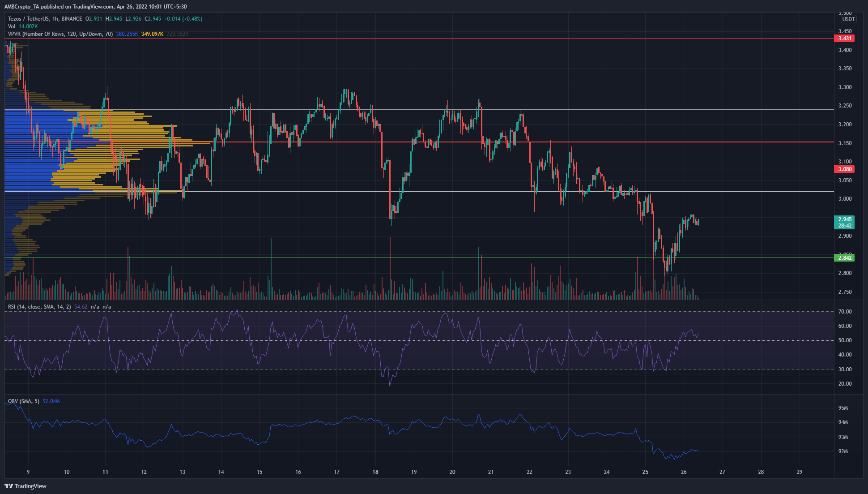Image resolution: width=868 pixels, height=494 pixels.
Task: Select the VPVR indicator legend label
Action: (60, 34)
